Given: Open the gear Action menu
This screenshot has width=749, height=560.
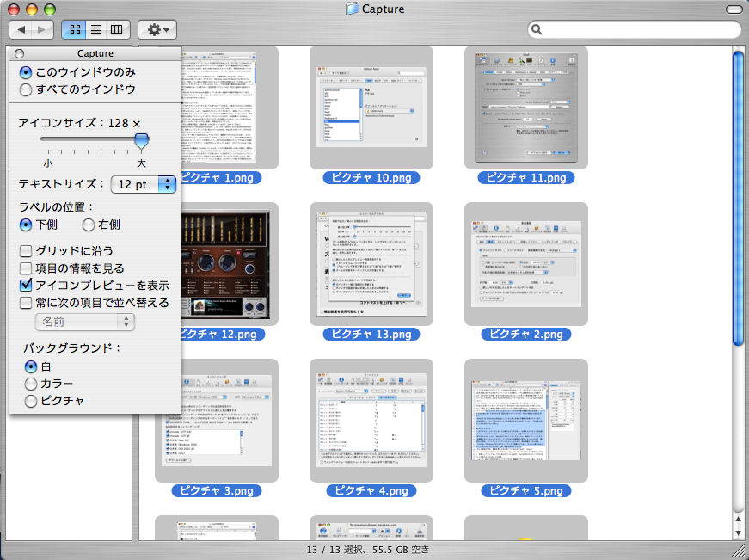Looking at the screenshot, I should 157,29.
